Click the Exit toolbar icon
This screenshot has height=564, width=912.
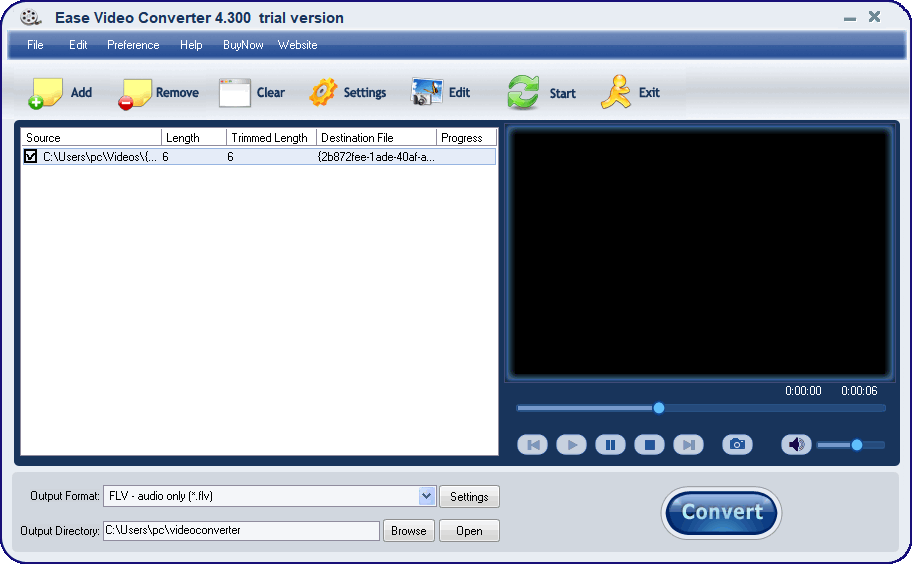616,92
